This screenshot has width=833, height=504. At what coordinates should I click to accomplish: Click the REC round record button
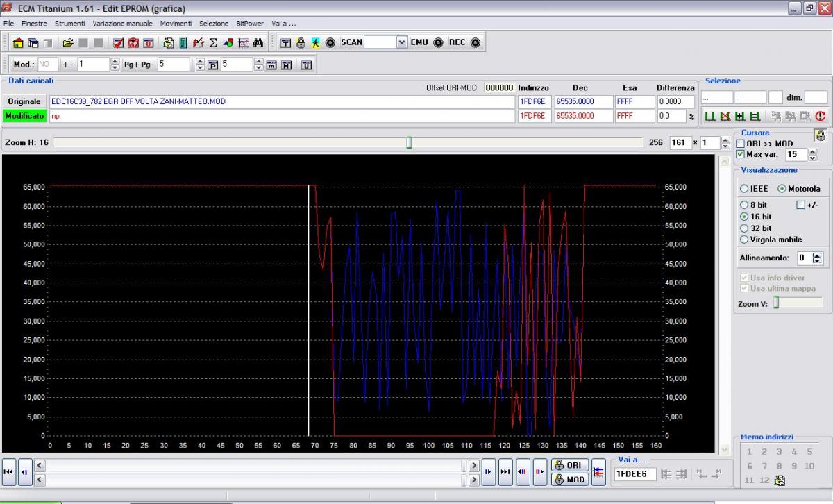pyautogui.click(x=475, y=42)
